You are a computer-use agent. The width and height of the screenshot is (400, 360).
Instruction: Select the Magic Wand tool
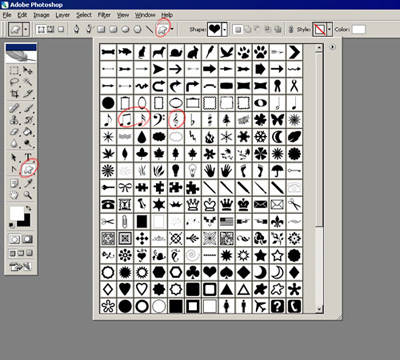pyautogui.click(x=28, y=82)
